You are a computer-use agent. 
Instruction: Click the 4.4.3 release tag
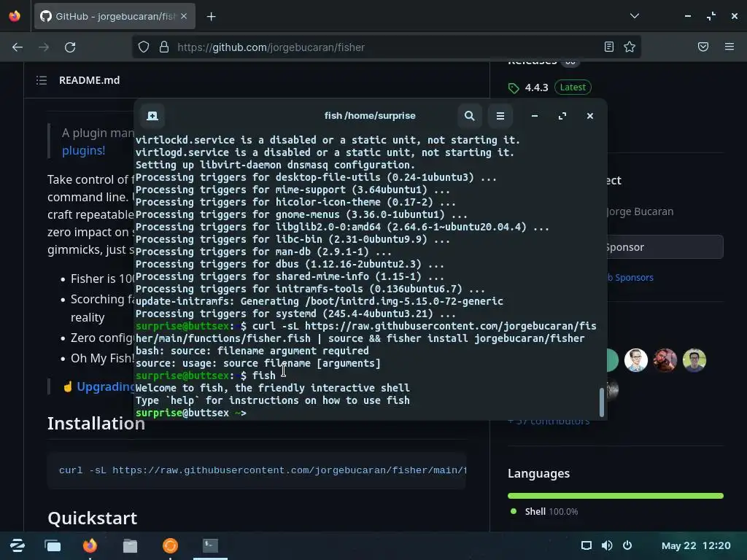click(536, 87)
